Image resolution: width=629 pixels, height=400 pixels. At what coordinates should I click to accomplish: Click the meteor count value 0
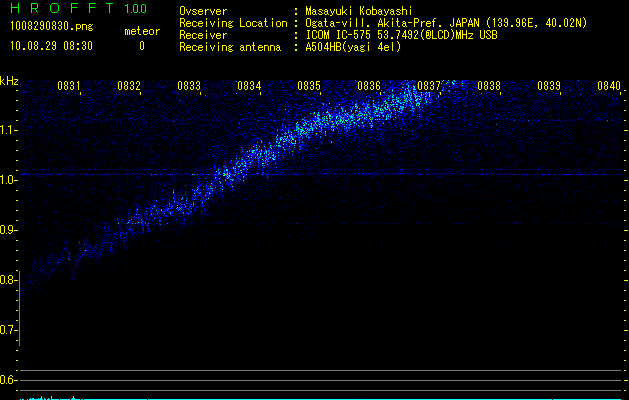142,46
